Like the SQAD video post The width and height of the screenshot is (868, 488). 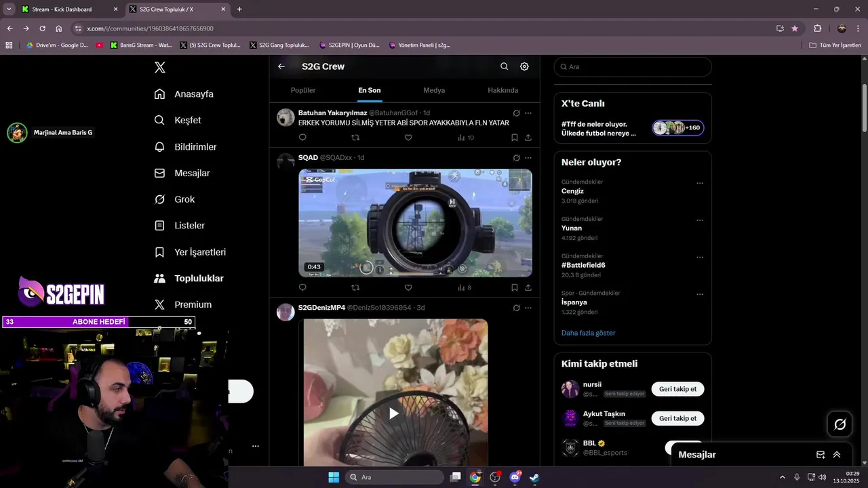tap(408, 287)
